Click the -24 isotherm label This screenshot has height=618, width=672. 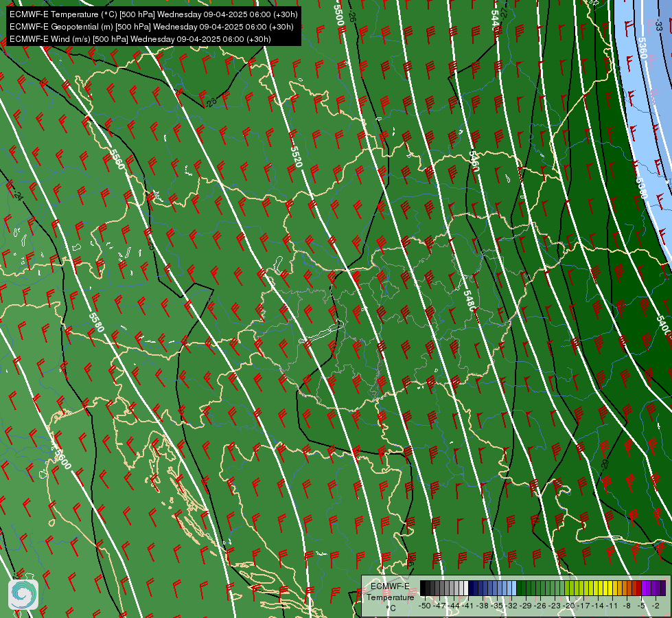pos(17,195)
